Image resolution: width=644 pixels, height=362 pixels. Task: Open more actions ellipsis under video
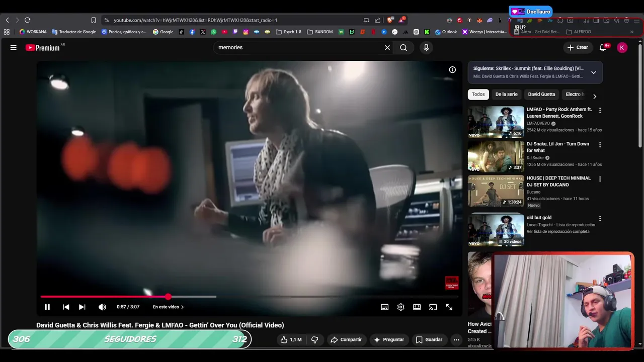pos(456,340)
